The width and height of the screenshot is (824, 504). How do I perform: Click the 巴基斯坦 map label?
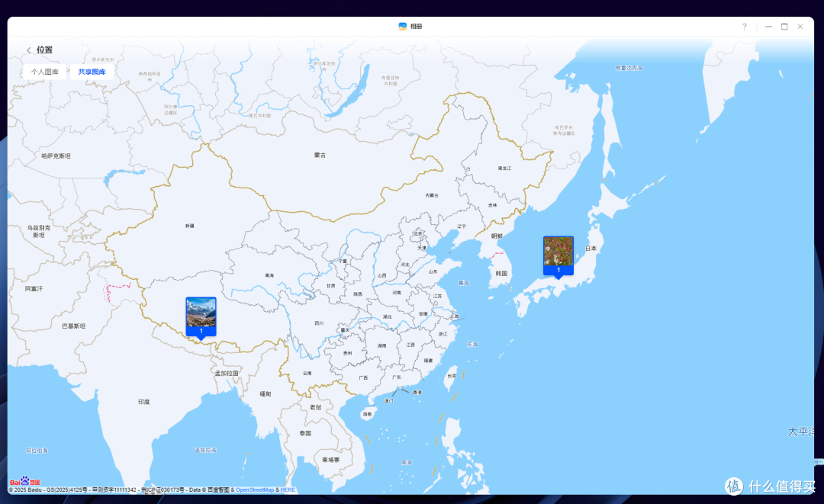73,326
